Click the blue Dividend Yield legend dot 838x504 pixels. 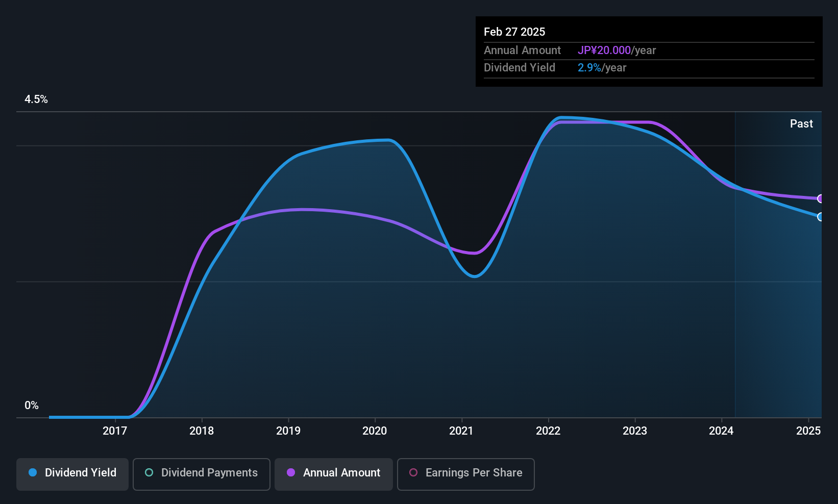33,472
